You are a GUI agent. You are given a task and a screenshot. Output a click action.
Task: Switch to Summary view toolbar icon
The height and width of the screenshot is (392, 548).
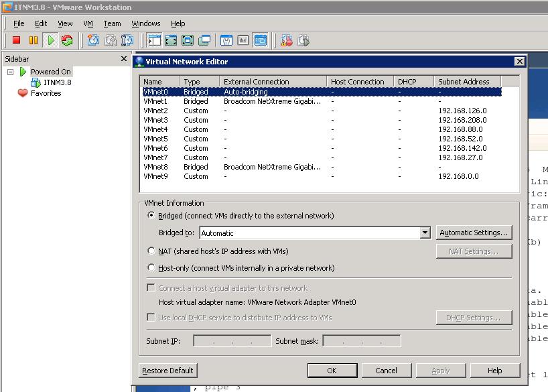coord(226,40)
